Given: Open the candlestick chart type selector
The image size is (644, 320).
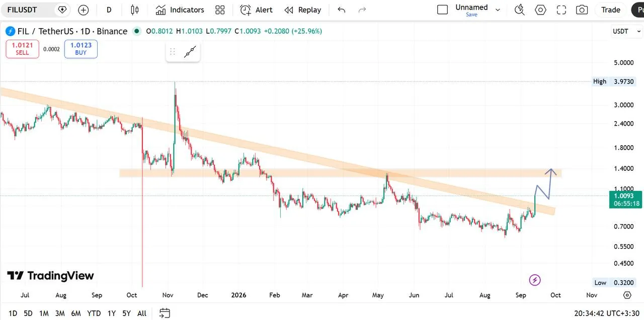Looking at the screenshot, I should pos(134,10).
